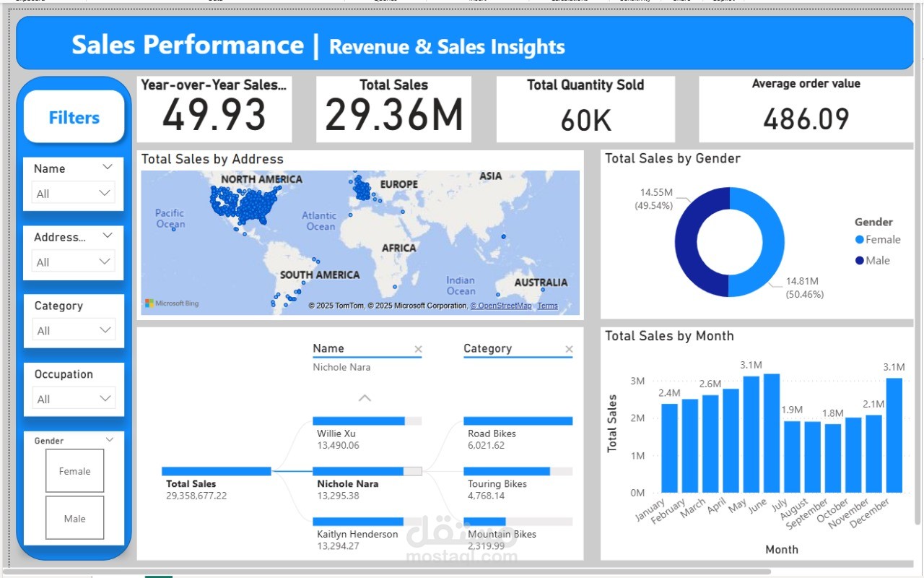Open the Occupation slicer 'All' dropdown

click(74, 399)
